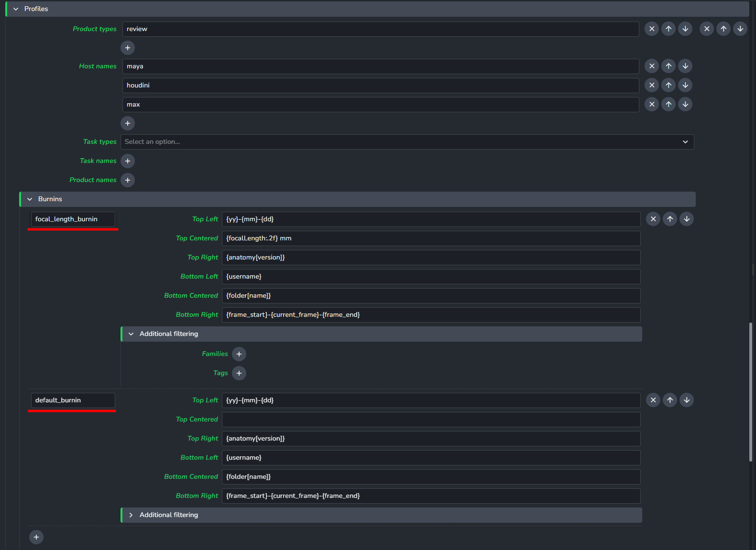Collapse the Burnins section
This screenshot has height=550, width=756.
[30, 199]
